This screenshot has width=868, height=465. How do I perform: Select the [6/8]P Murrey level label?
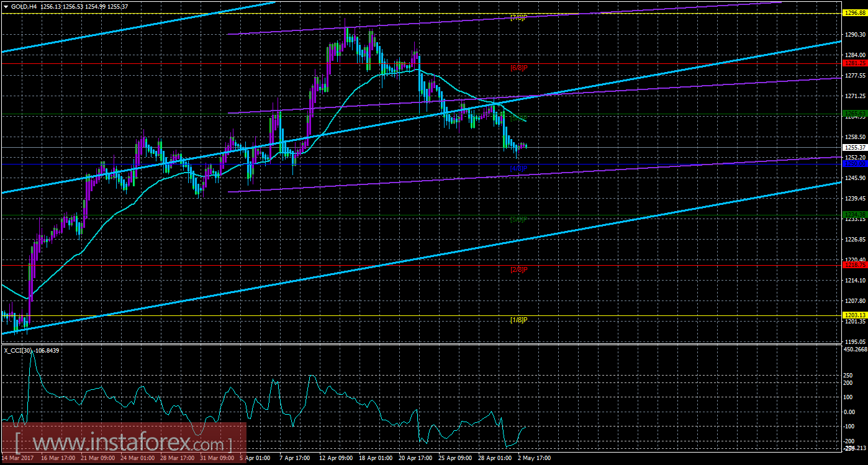tap(518, 68)
